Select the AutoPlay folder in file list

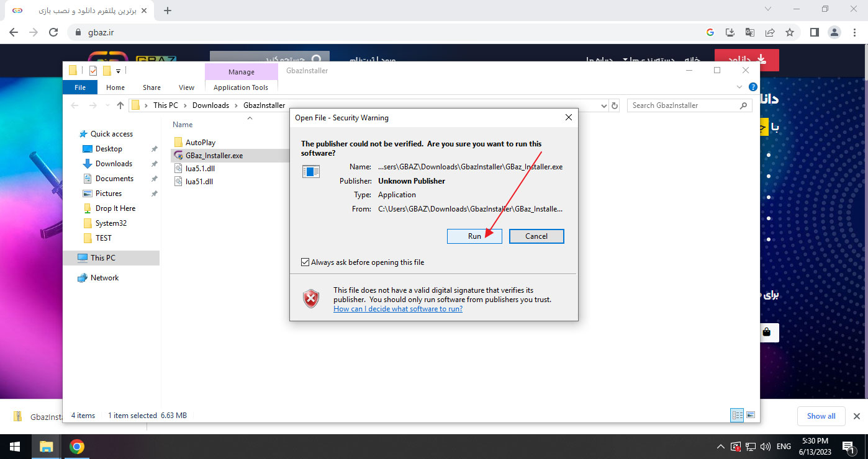(200, 143)
